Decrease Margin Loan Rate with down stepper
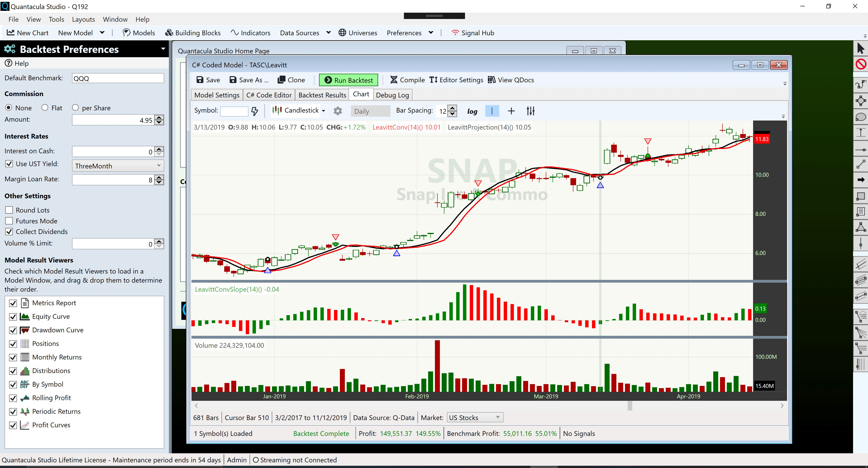Screen dimensions: 868x468 pos(159,182)
